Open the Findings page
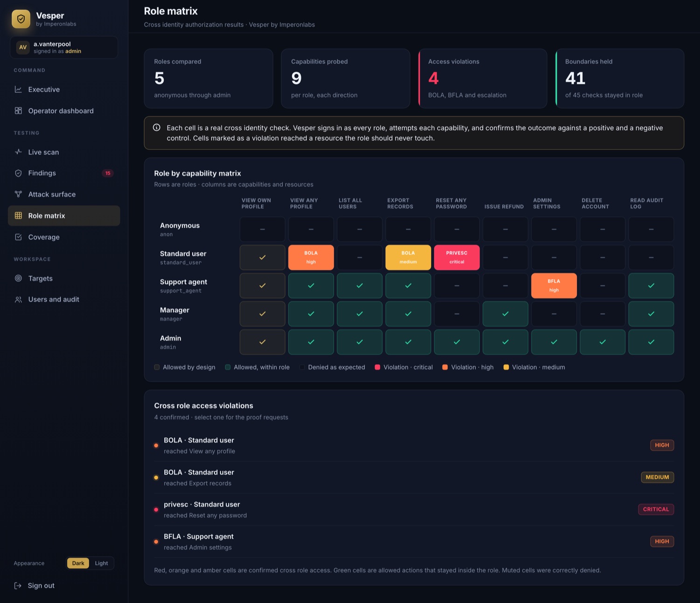This screenshot has width=700, height=603. [64, 173]
